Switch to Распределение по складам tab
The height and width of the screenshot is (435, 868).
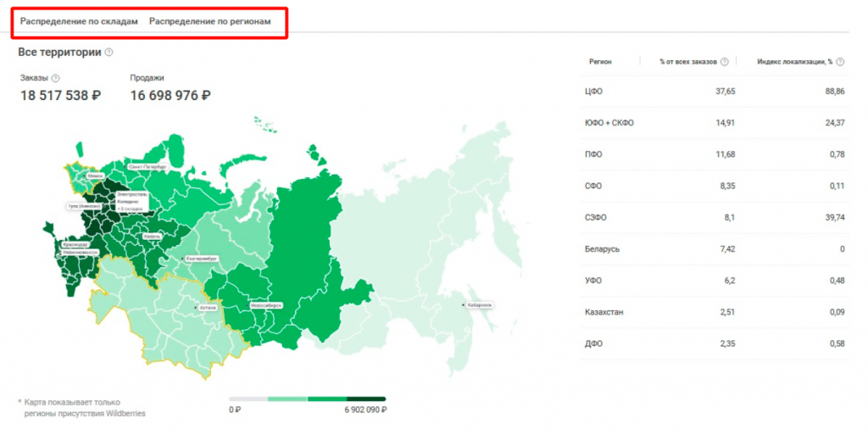coord(79,21)
